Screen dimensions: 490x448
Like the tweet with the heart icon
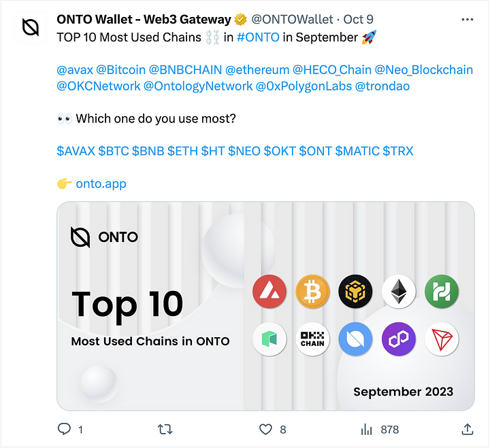(264, 430)
